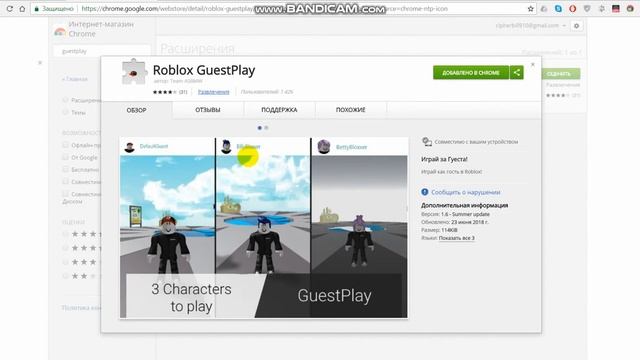Share the extension with the green share icon

pyautogui.click(x=517, y=73)
